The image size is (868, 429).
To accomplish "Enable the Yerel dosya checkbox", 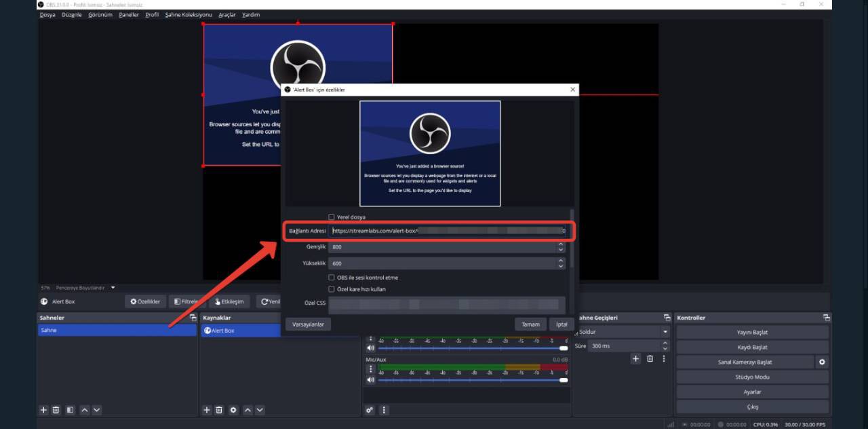I will pyautogui.click(x=332, y=217).
